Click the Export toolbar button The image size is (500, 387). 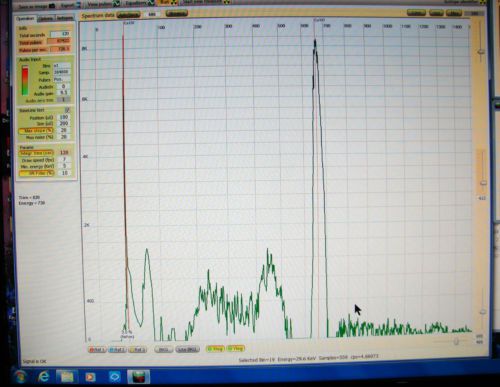[x=71, y=5]
